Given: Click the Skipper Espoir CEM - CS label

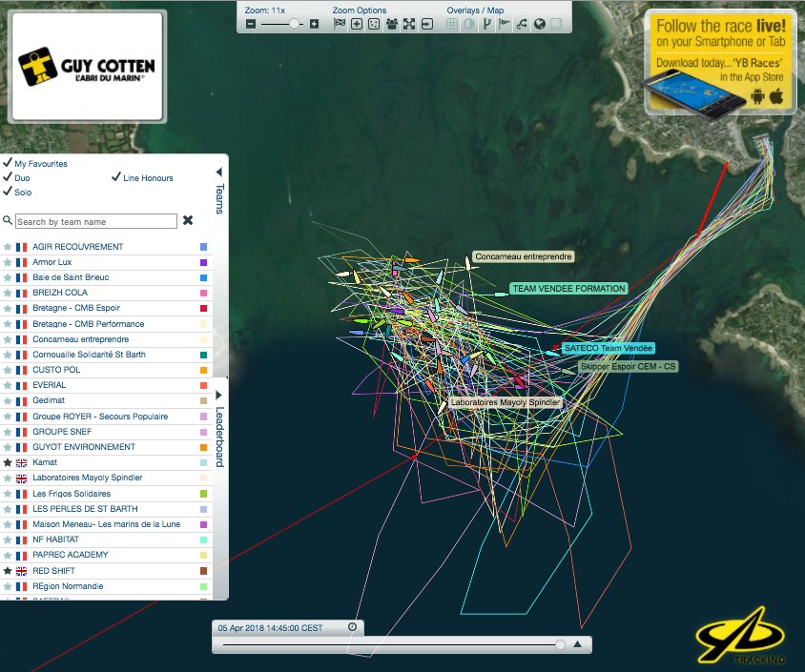Looking at the screenshot, I should pos(628,366).
